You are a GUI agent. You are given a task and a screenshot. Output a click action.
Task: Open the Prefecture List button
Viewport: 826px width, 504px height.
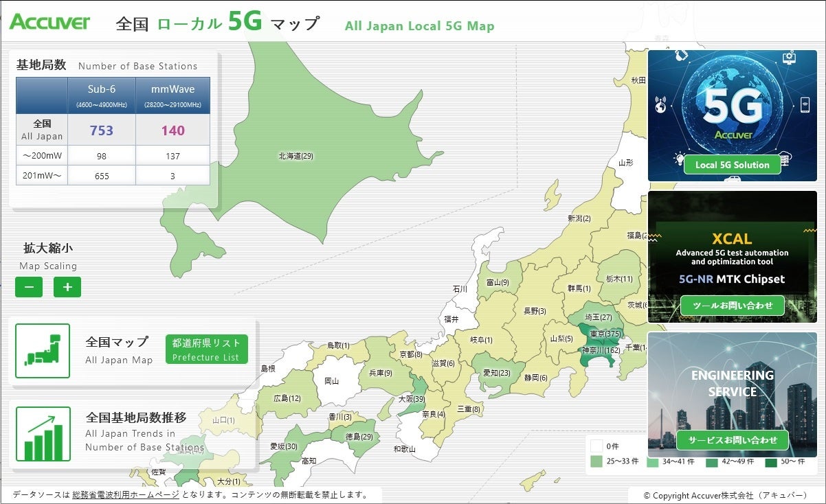click(x=206, y=350)
